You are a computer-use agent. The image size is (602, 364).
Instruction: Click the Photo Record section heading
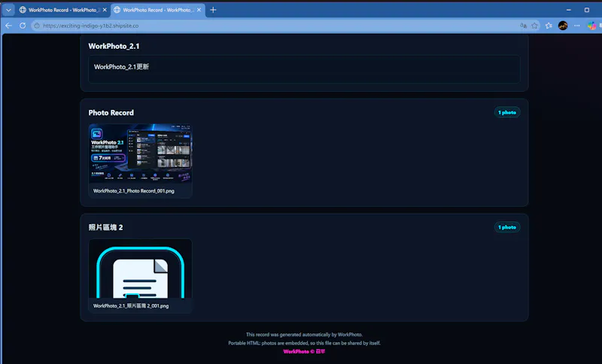(111, 113)
